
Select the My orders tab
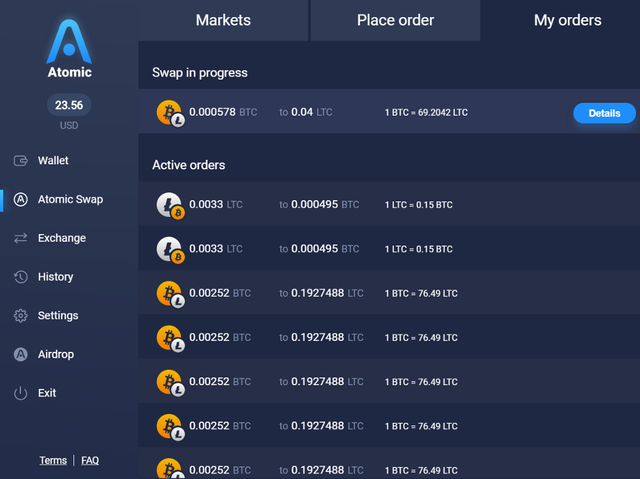[567, 20]
